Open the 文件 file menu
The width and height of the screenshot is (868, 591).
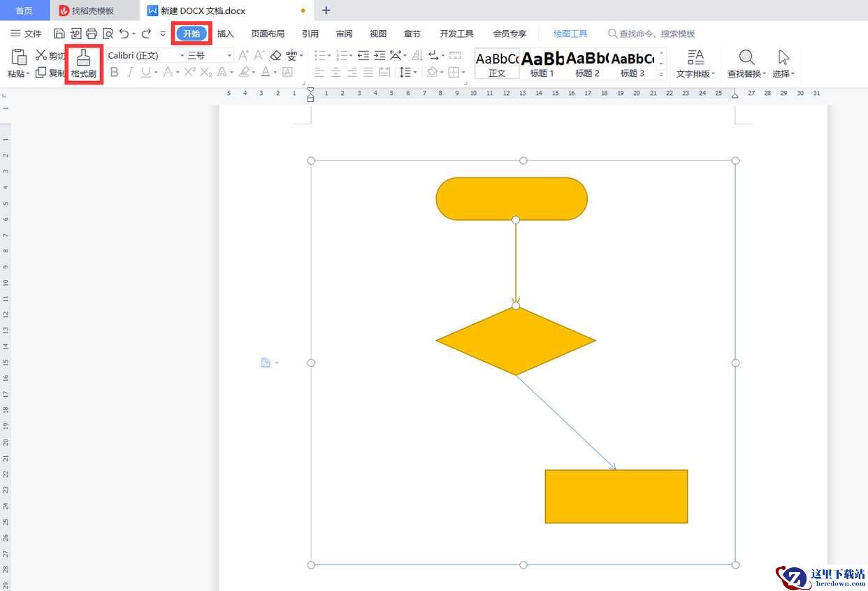click(x=27, y=34)
